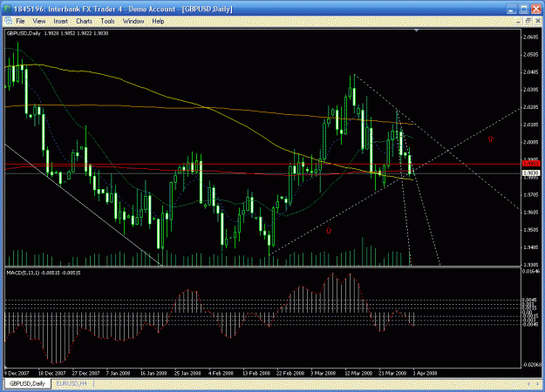Close the inner chart window
This screenshot has height=392, width=545.
tap(537, 21)
